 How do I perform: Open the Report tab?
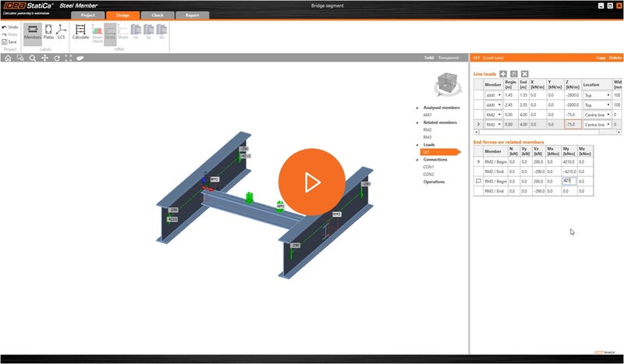[x=192, y=15]
